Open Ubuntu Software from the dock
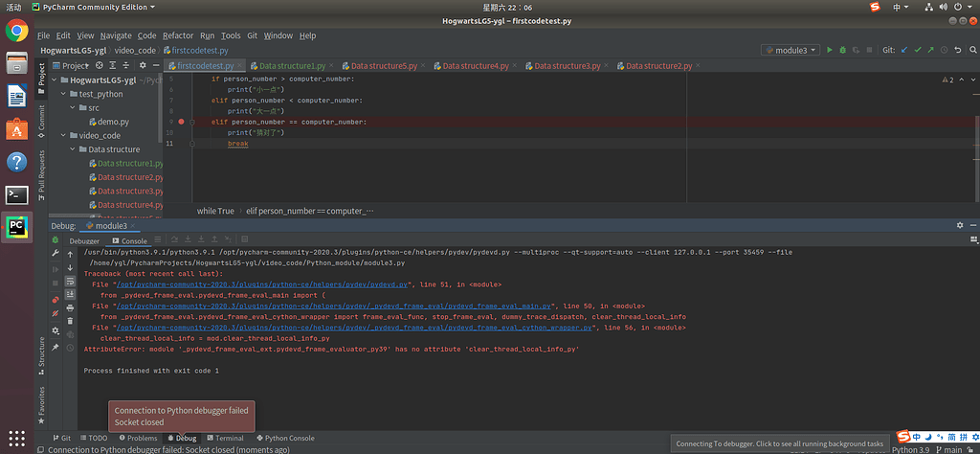Image resolution: width=980 pixels, height=454 pixels. pyautogui.click(x=17, y=128)
